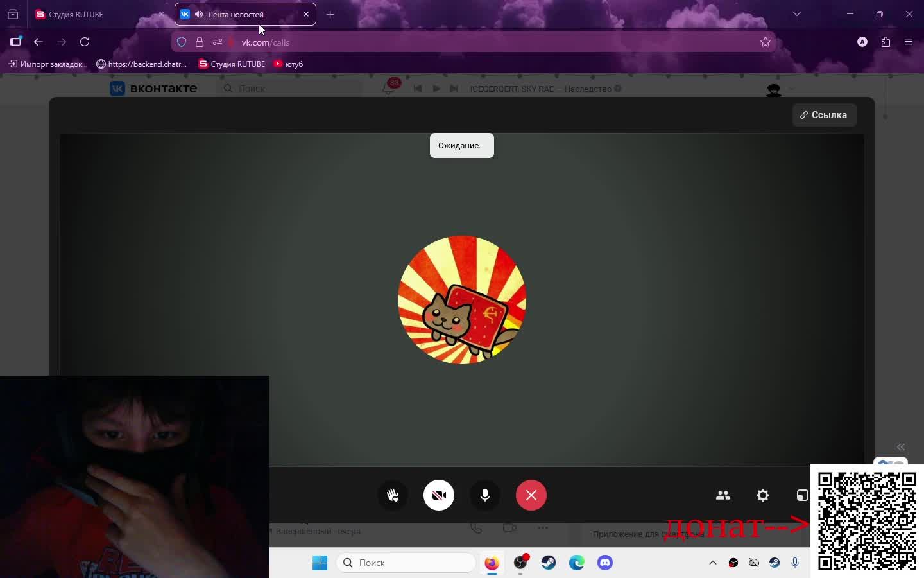
Task: Open Студия RUTUBE bookmark in toolbar
Action: click(x=232, y=64)
